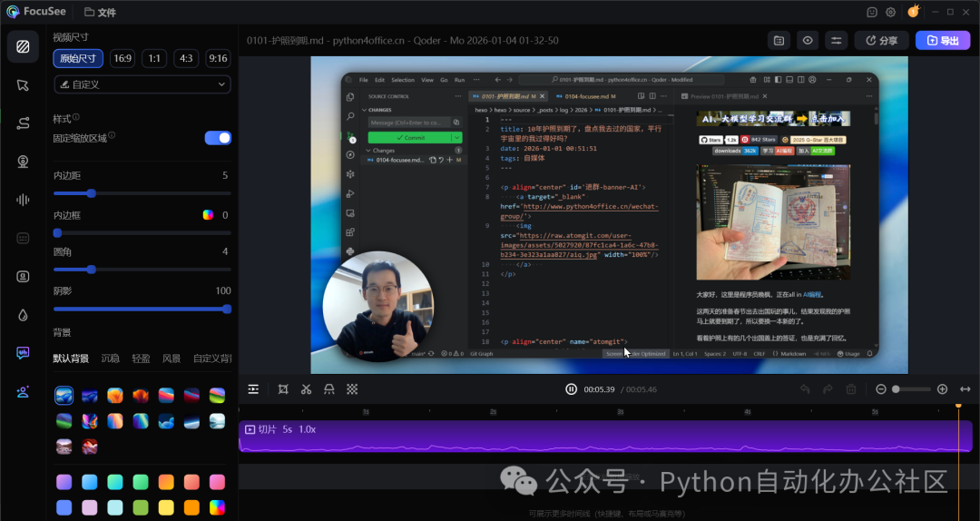The image size is (980, 521).
Task: Click the premium crown badge icon
Action: click(913, 11)
